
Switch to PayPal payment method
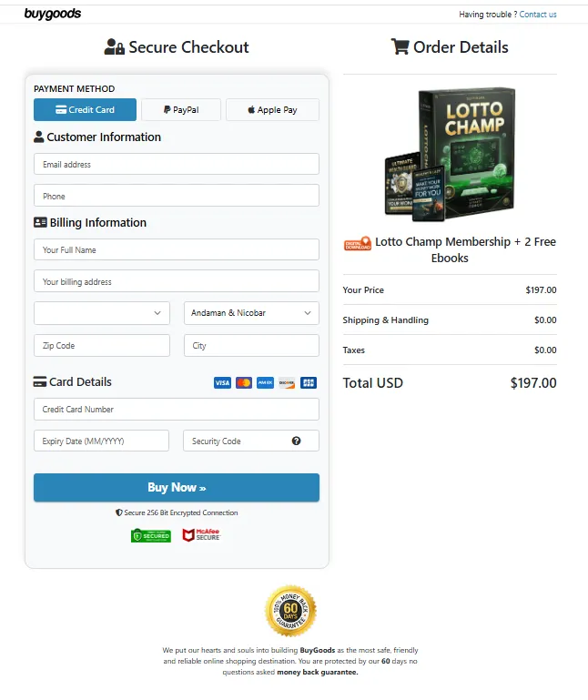(181, 110)
